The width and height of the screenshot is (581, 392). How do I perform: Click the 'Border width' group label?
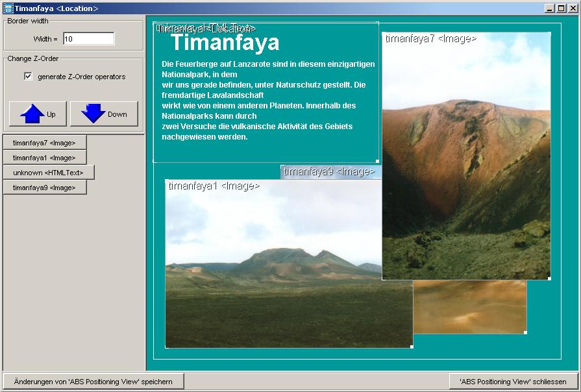click(x=28, y=21)
